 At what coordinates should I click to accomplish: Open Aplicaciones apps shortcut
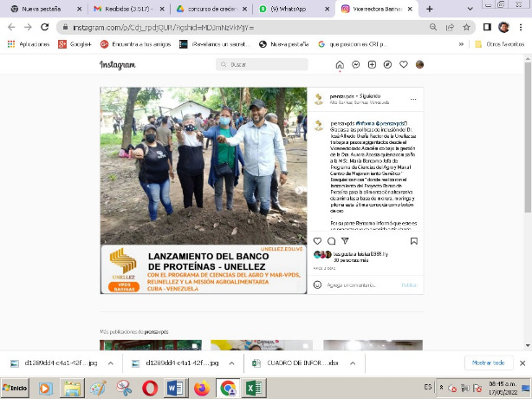pyautogui.click(x=29, y=44)
